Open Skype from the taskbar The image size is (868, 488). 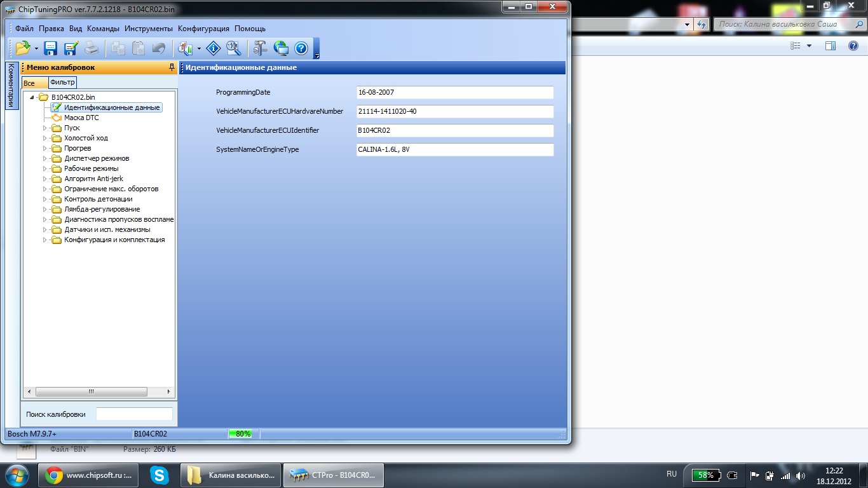click(x=159, y=475)
